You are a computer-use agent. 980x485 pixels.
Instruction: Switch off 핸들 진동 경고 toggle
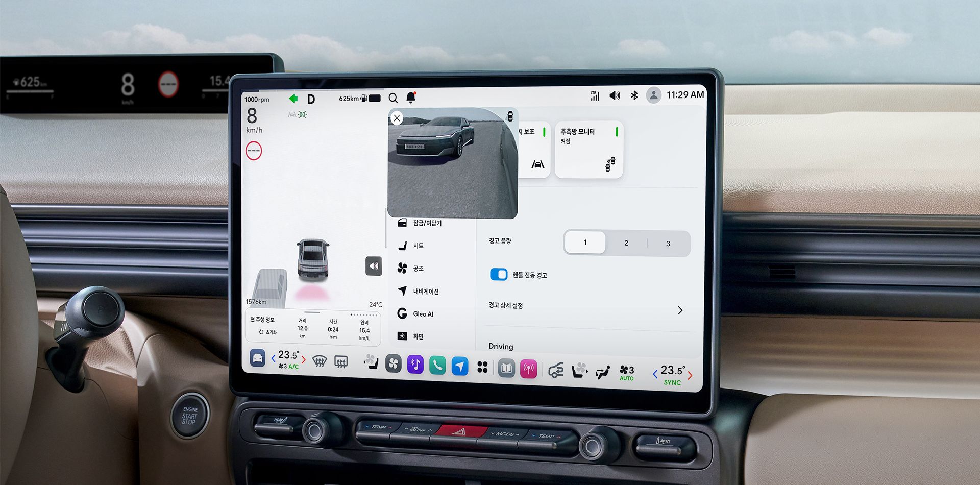click(499, 275)
